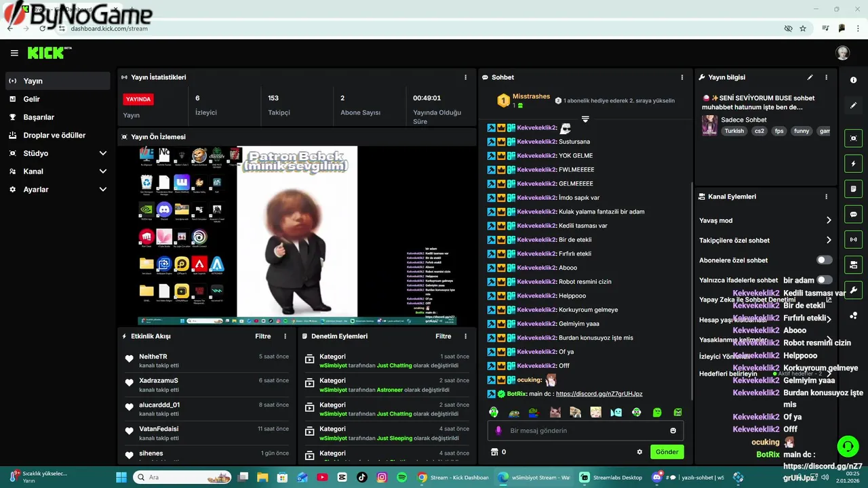868x488 pixels.
Task: Click the green headset support button
Action: coord(848,446)
